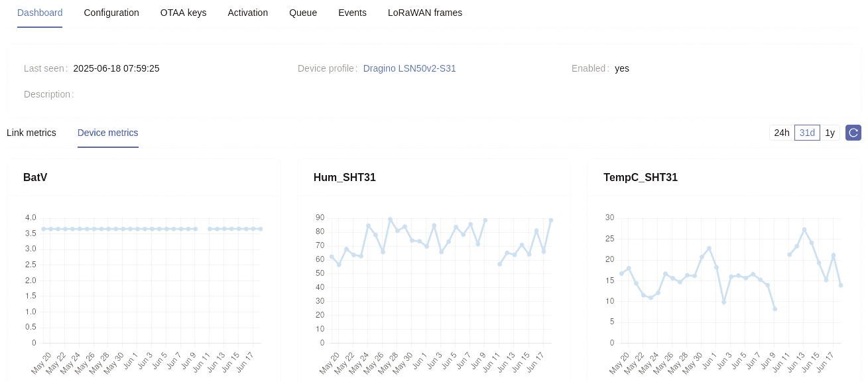Go to the Activation tab
Image resolution: width=868 pixels, height=382 pixels.
click(247, 13)
